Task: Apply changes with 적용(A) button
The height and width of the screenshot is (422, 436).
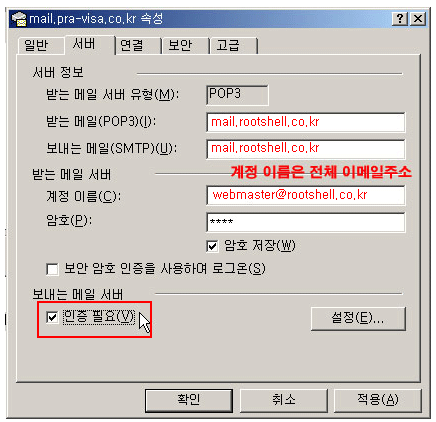Action: [x=378, y=400]
